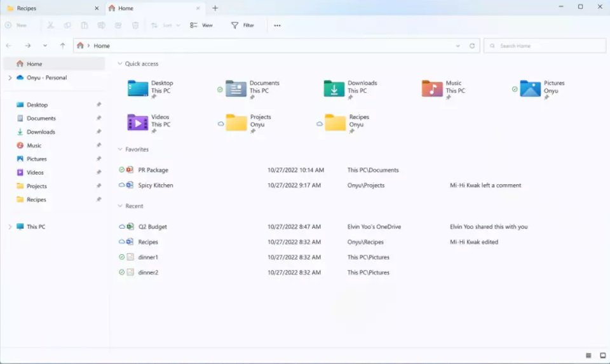Click the Copy icon in toolbar

click(67, 25)
